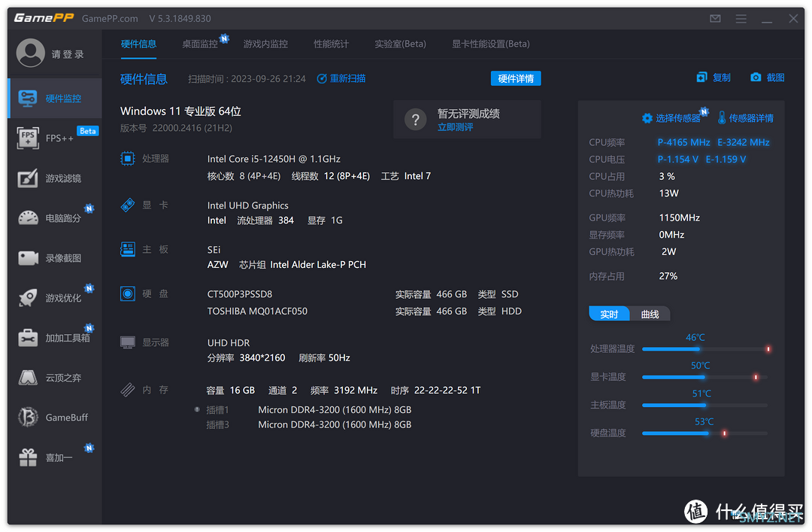Click the UHD HDR monitor name
This screenshot has height=532, width=812.
[x=229, y=342]
